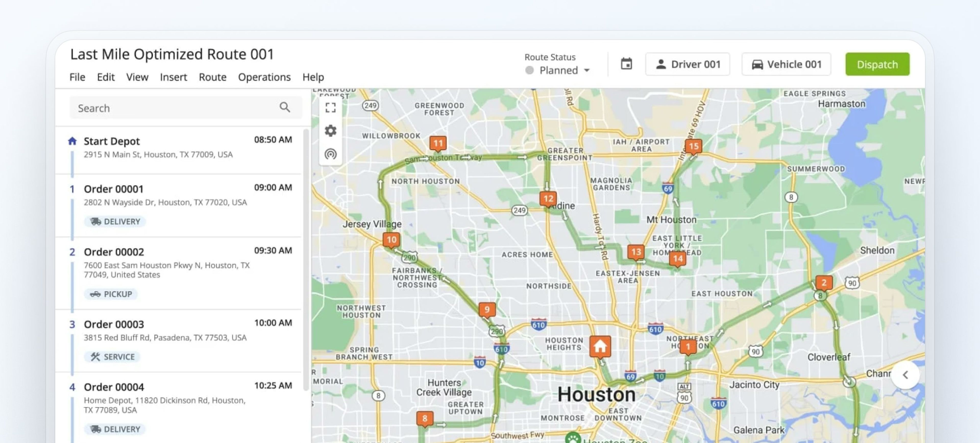
Task: Select the Driver 001 button
Action: [688, 64]
